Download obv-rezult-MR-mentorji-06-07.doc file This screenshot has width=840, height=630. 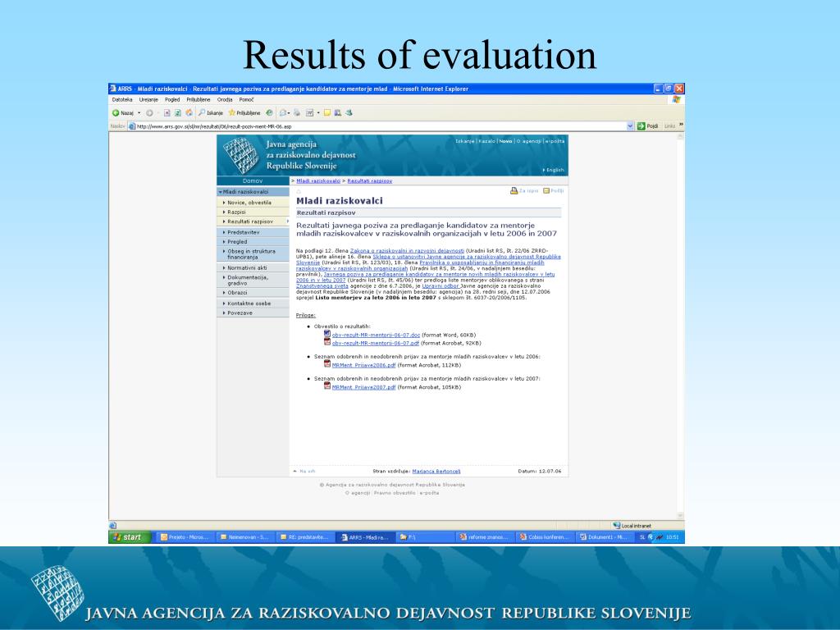tap(376, 335)
